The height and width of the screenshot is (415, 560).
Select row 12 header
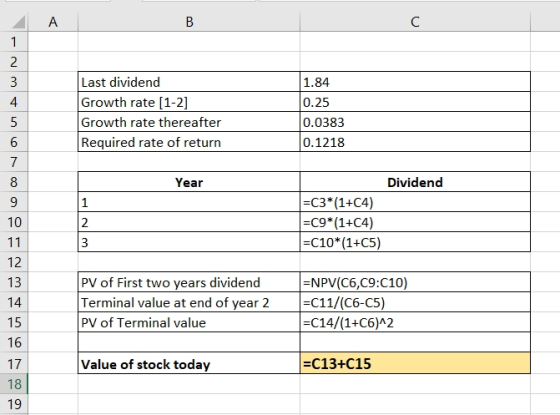click(14, 262)
